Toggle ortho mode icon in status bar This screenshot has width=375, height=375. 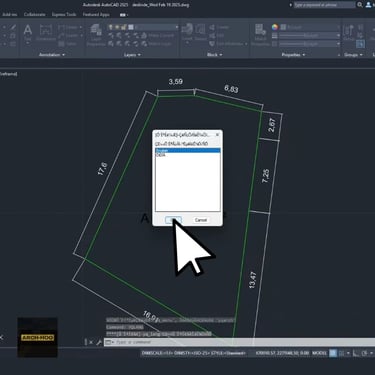[356, 353]
